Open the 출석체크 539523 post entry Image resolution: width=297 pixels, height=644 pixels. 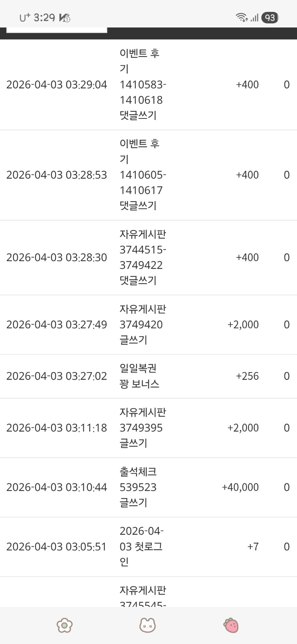138,487
